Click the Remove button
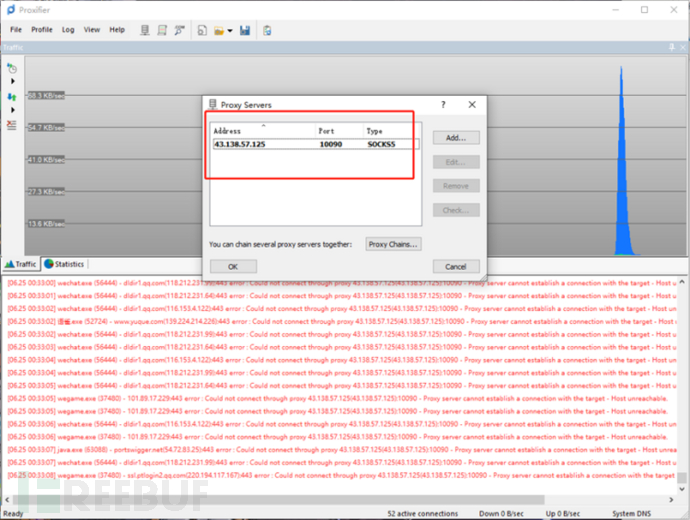The height and width of the screenshot is (520, 690). tap(456, 186)
